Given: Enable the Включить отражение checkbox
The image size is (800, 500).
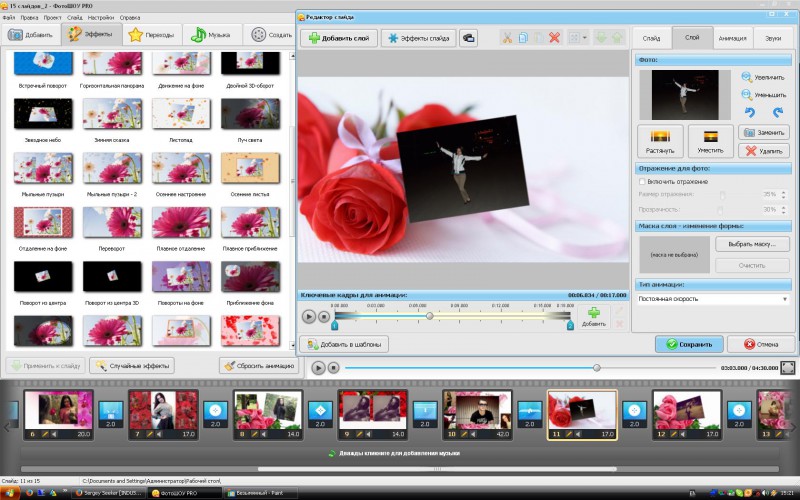Looking at the screenshot, I should [642, 182].
